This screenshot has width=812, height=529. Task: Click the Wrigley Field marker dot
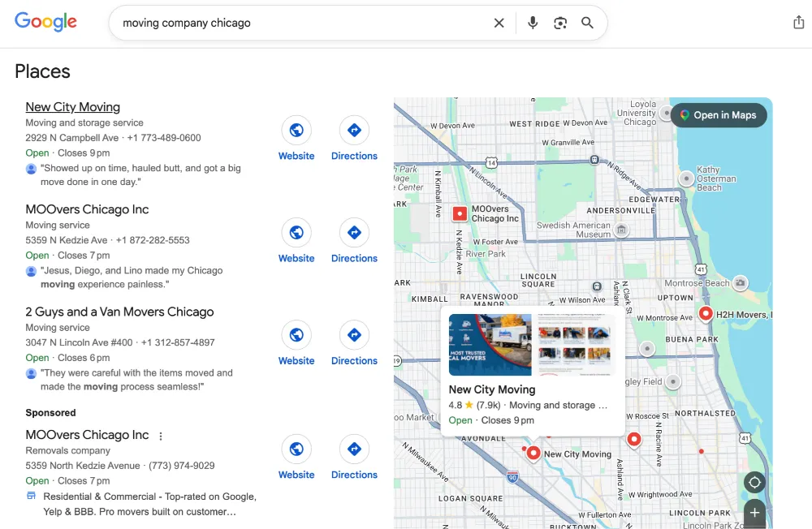coord(672,382)
